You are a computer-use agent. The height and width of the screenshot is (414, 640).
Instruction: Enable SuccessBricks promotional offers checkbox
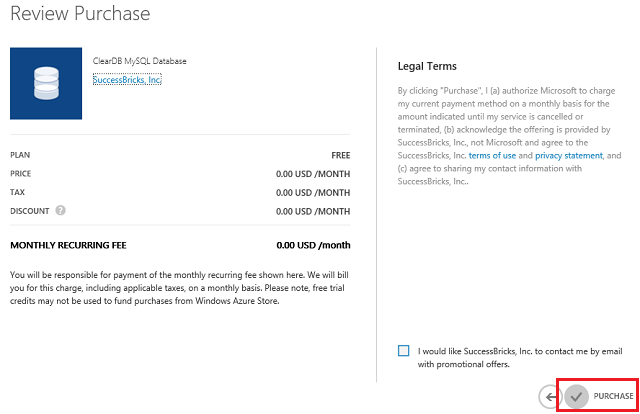coord(403,350)
